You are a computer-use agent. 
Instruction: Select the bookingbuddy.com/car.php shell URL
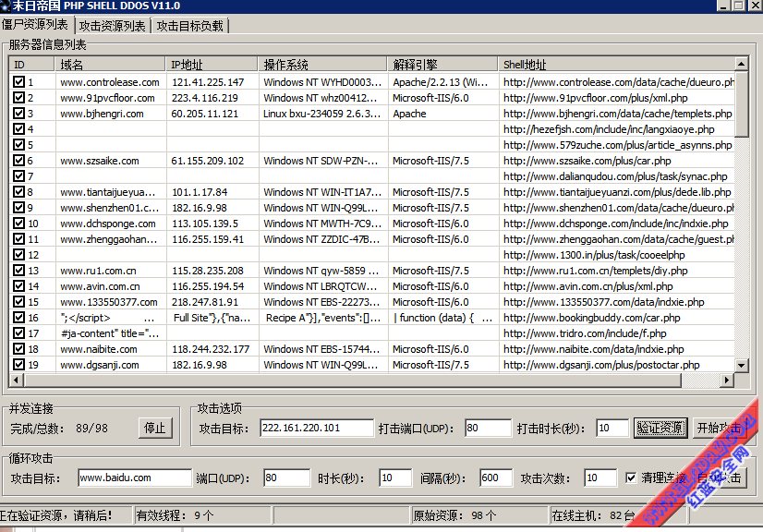pos(592,318)
